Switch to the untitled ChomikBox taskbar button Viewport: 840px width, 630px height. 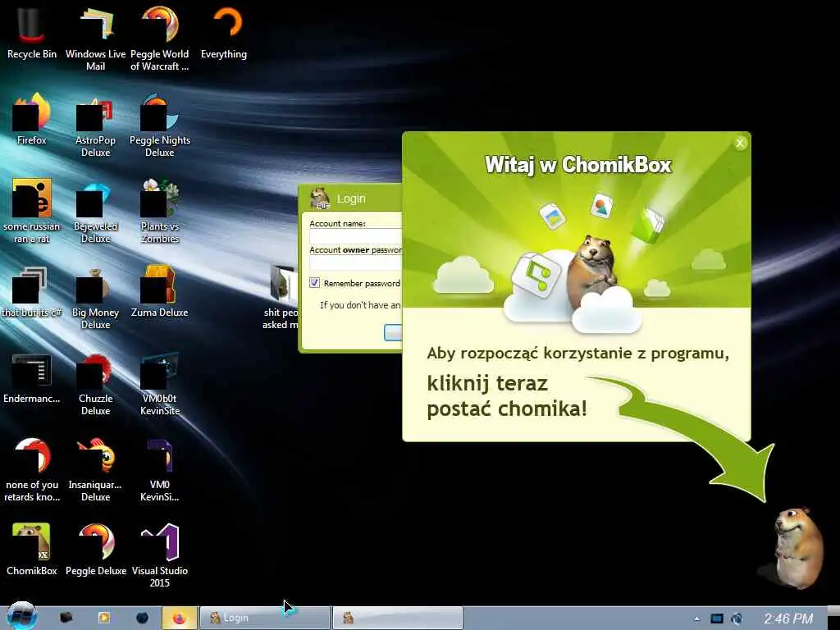pos(398,618)
